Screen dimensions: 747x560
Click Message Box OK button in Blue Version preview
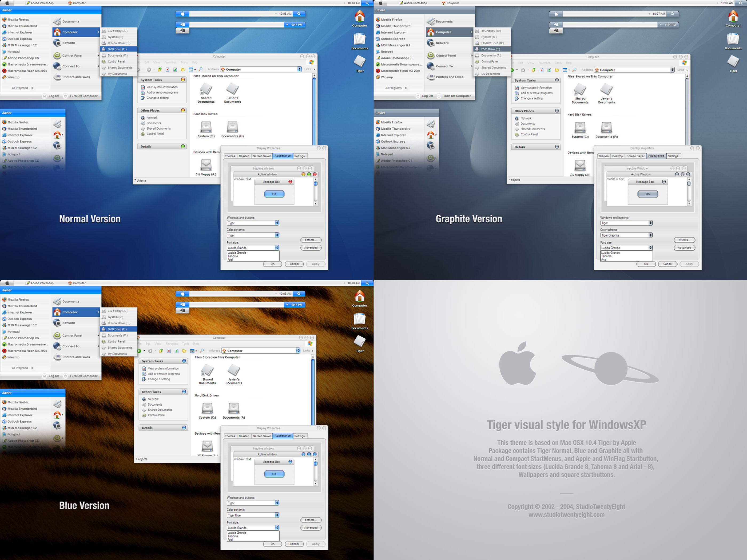(274, 474)
